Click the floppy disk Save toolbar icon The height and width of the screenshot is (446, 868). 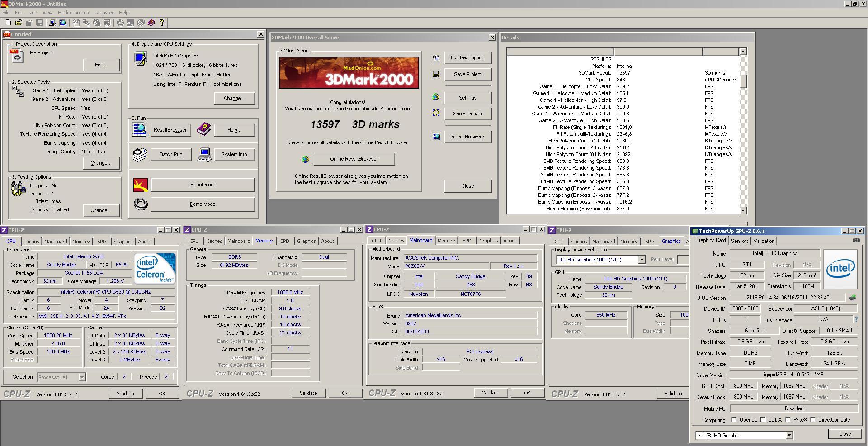point(39,23)
